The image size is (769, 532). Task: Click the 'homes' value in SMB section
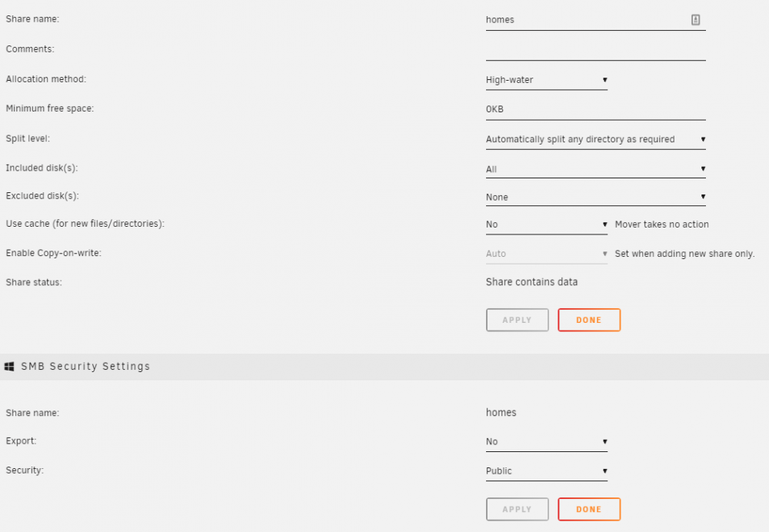point(501,412)
